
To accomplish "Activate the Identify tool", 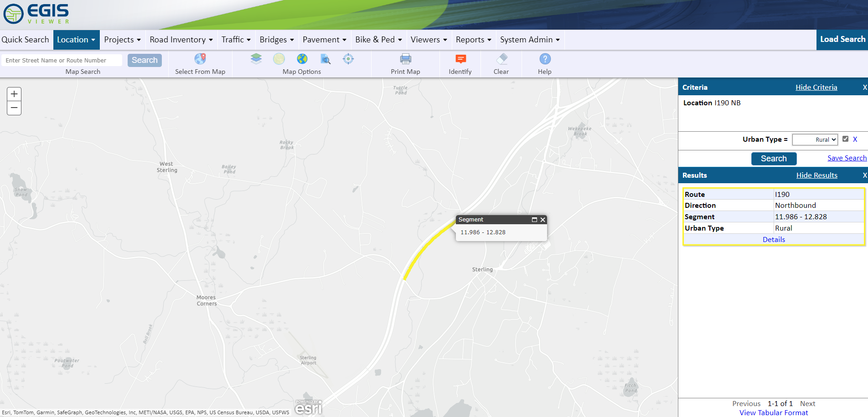I will pyautogui.click(x=460, y=59).
